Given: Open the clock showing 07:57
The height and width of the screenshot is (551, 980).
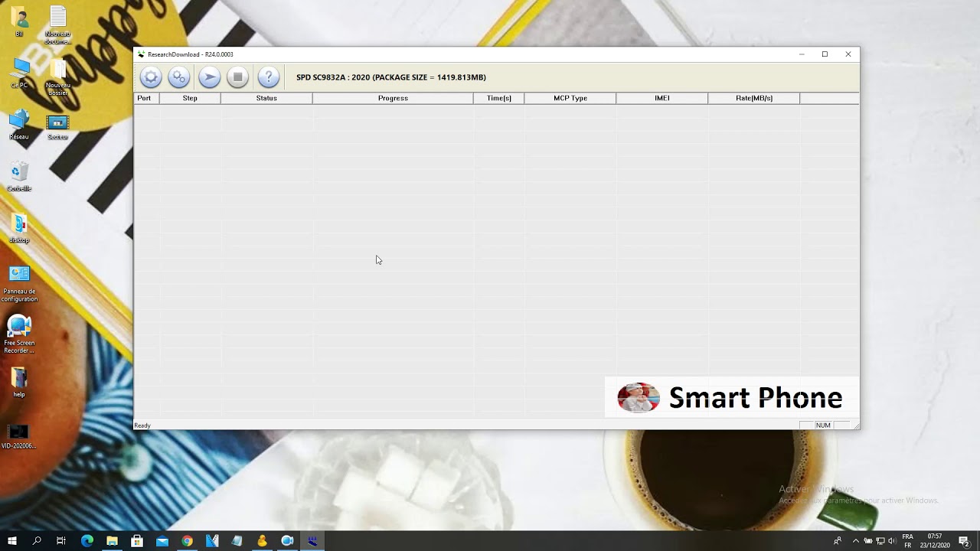Looking at the screenshot, I should click(934, 541).
